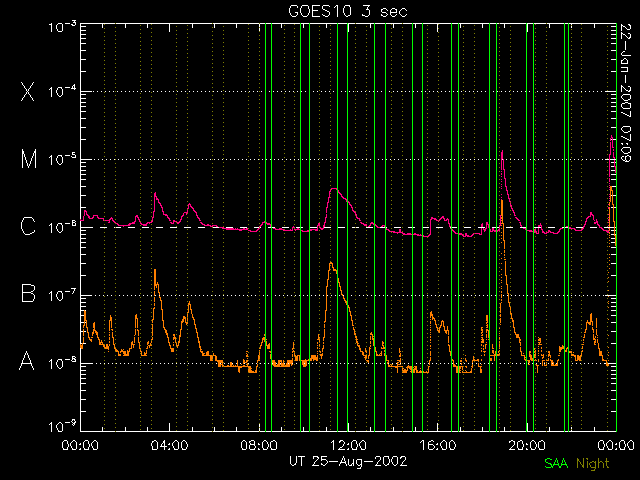
Task: Click the "00:00" label at the axis end
Action: point(616,445)
